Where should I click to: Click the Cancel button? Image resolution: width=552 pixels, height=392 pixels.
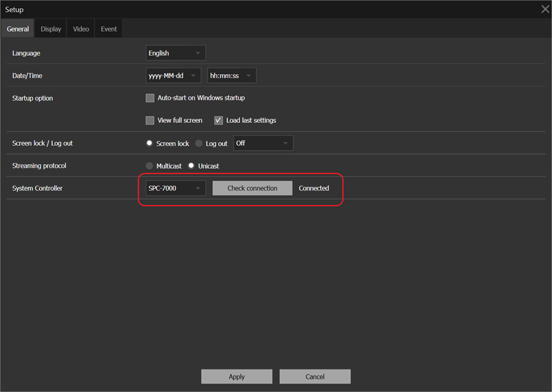(x=315, y=377)
